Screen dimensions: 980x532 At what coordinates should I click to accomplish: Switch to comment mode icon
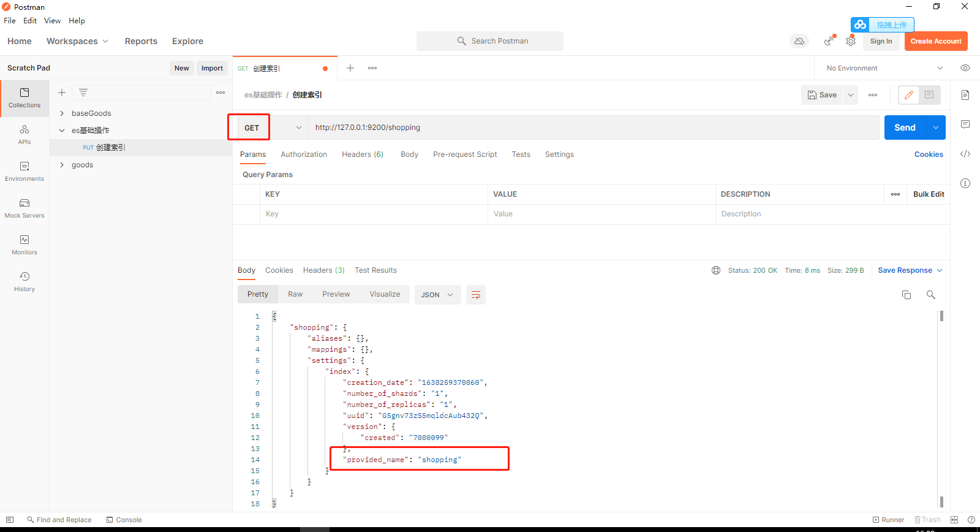[x=929, y=95]
